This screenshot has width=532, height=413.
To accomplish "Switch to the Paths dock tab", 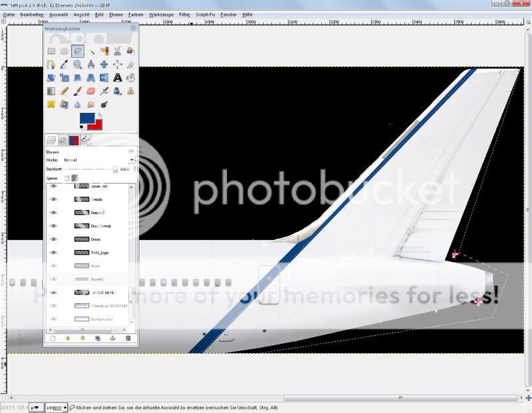I will pyautogui.click(x=86, y=140).
